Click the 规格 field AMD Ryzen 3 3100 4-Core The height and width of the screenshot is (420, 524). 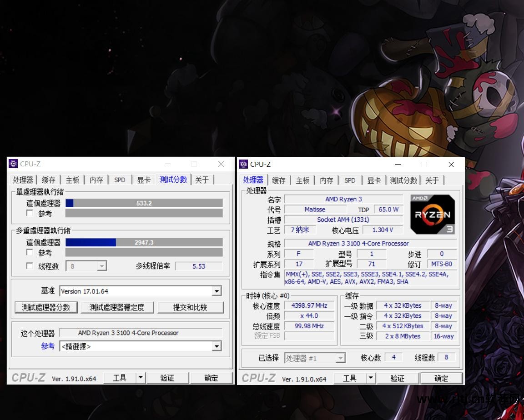(370, 243)
